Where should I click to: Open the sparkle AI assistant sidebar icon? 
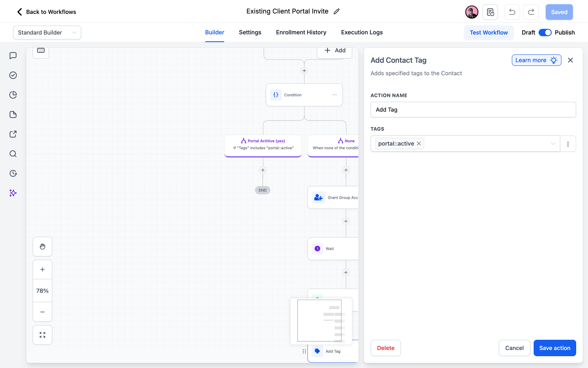click(x=13, y=193)
